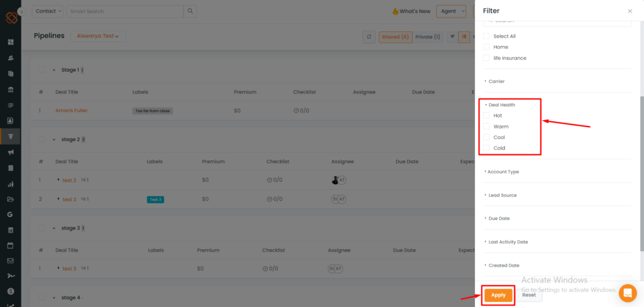Open the Agent dropdown
The height and width of the screenshot is (307, 644).
tap(451, 11)
